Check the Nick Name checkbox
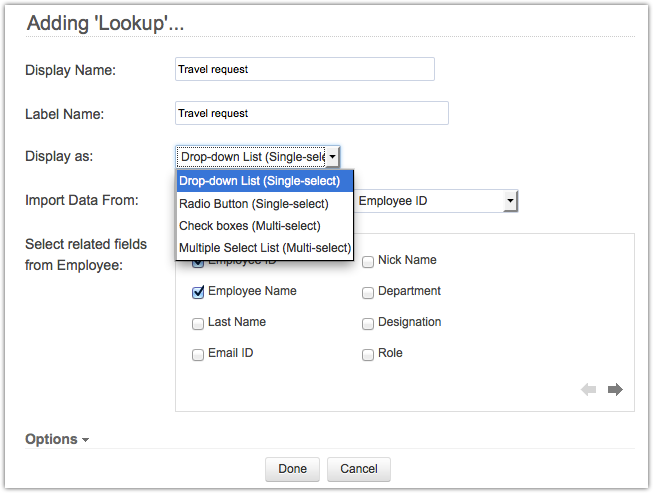653x493 pixels. coord(368,261)
